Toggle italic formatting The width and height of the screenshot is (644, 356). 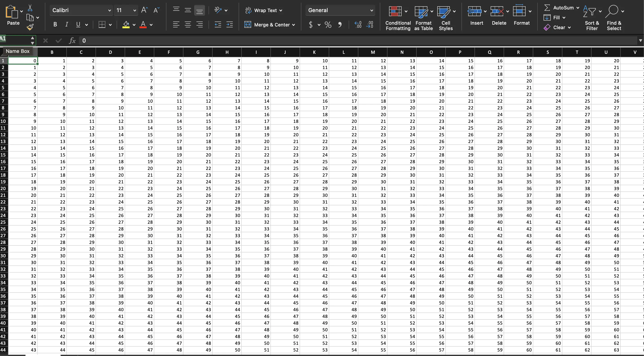pyautogui.click(x=67, y=24)
